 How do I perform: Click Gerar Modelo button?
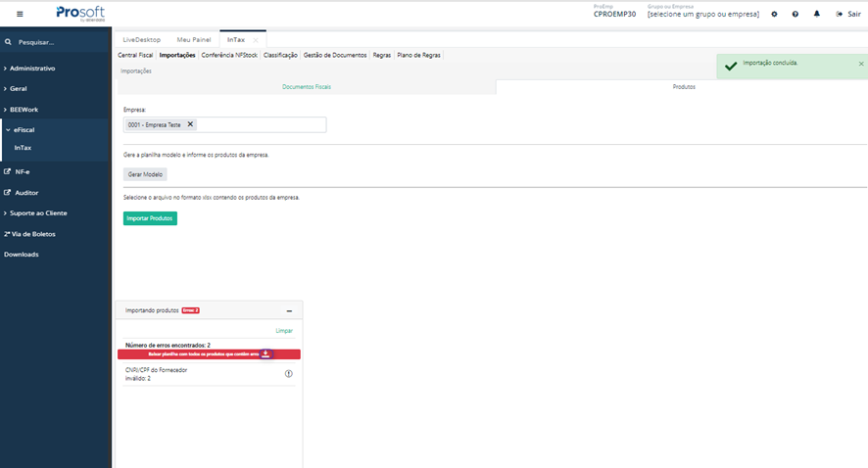145,174
